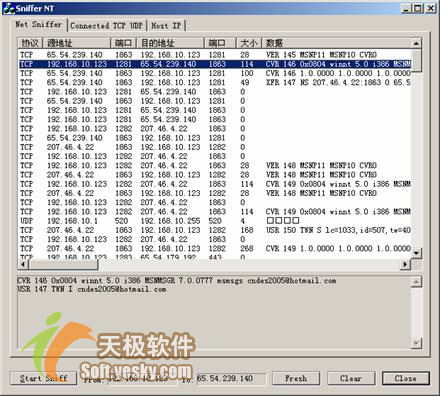This screenshot has height=396, width=440.
Task: Click the detail pane scroll down arrow
Action: click(416, 343)
